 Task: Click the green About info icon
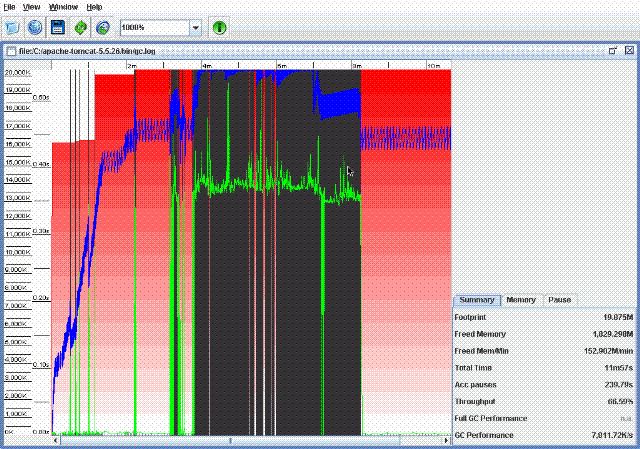coord(220,28)
